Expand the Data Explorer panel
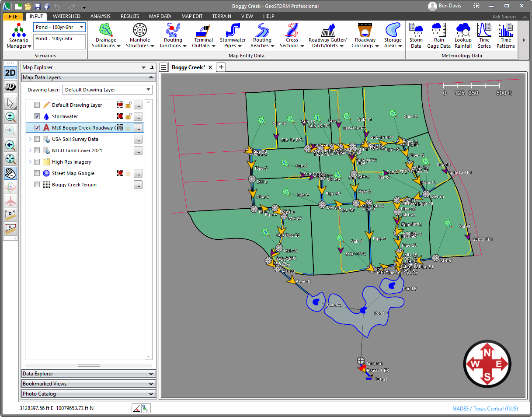Image resolution: width=532 pixels, height=417 pixels. click(88, 373)
